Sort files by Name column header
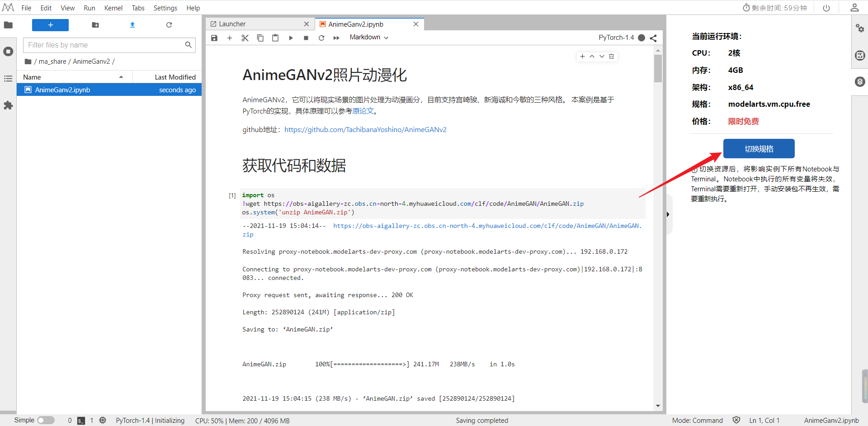The width and height of the screenshot is (868, 426). coord(75,77)
